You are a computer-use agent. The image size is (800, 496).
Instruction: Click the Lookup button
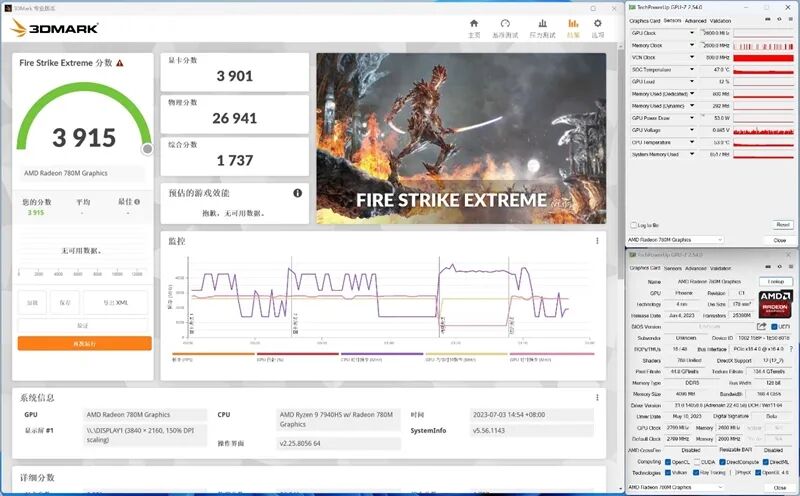tap(776, 282)
